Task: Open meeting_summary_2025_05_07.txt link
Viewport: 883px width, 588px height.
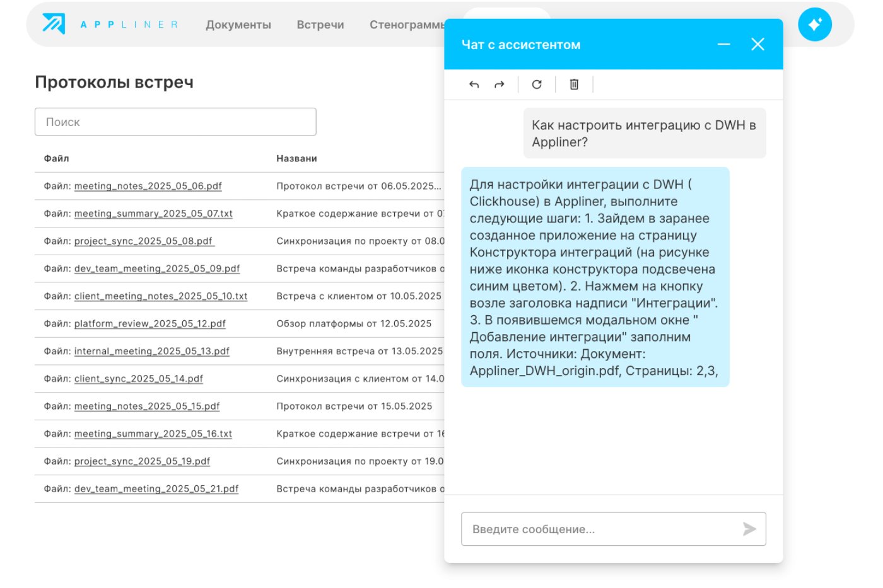Action: (x=153, y=214)
